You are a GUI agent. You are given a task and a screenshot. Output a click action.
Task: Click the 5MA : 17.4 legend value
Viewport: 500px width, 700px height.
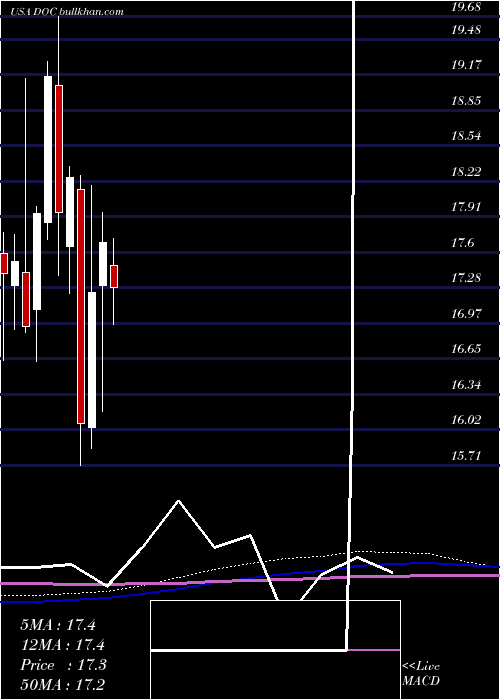(x=58, y=625)
